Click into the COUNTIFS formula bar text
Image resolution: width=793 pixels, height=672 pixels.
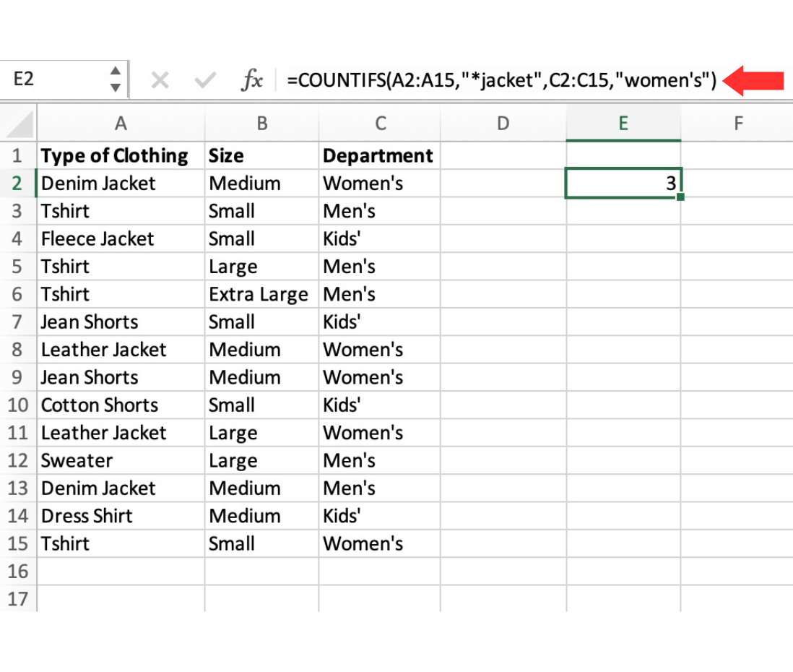tap(501, 80)
